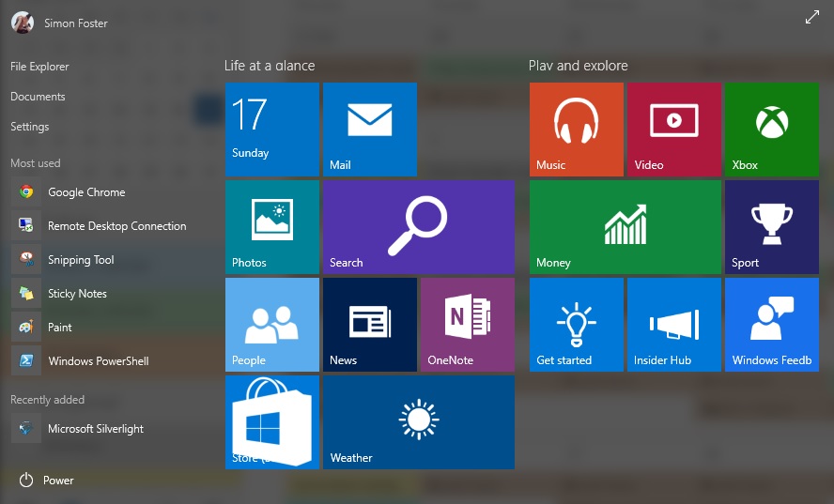Select the Windows PowerShell label
Image resolution: width=834 pixels, height=504 pixels.
coord(99,361)
